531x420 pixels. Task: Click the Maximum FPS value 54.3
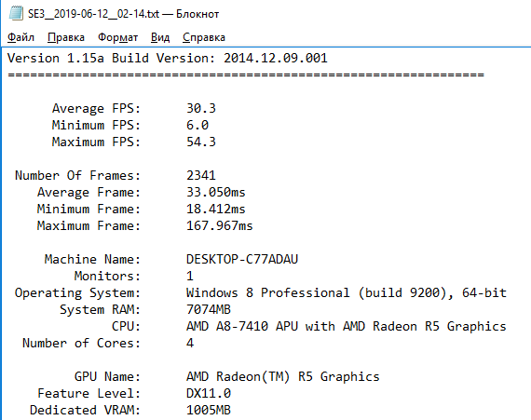[201, 142]
